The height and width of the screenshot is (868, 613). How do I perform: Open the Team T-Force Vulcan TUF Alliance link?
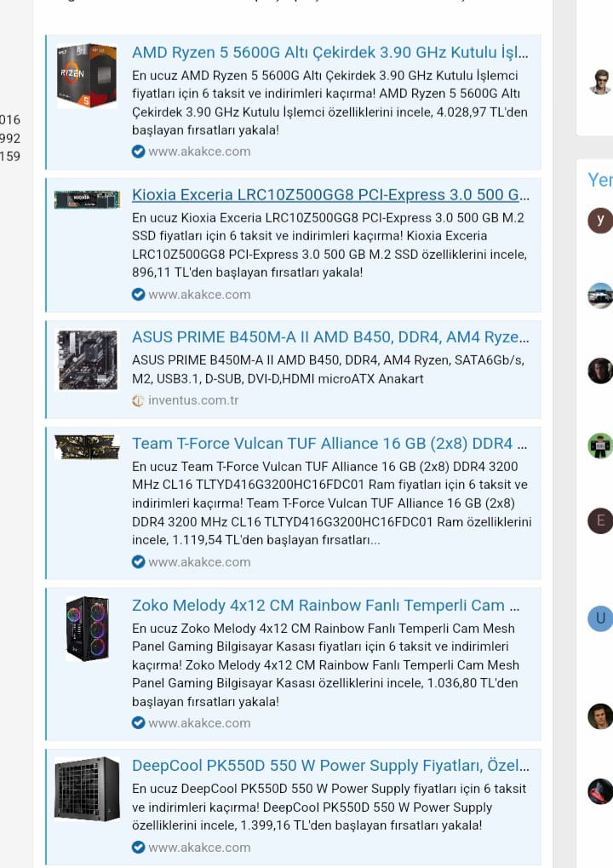click(329, 444)
